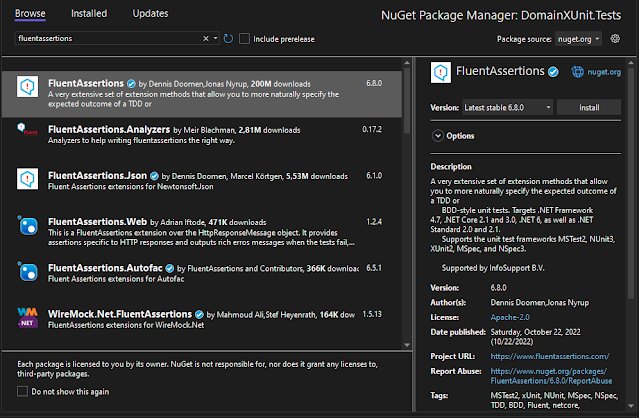Screen dimensions: 639x418
Task: Install the FluentAssertions package
Action: (x=589, y=108)
